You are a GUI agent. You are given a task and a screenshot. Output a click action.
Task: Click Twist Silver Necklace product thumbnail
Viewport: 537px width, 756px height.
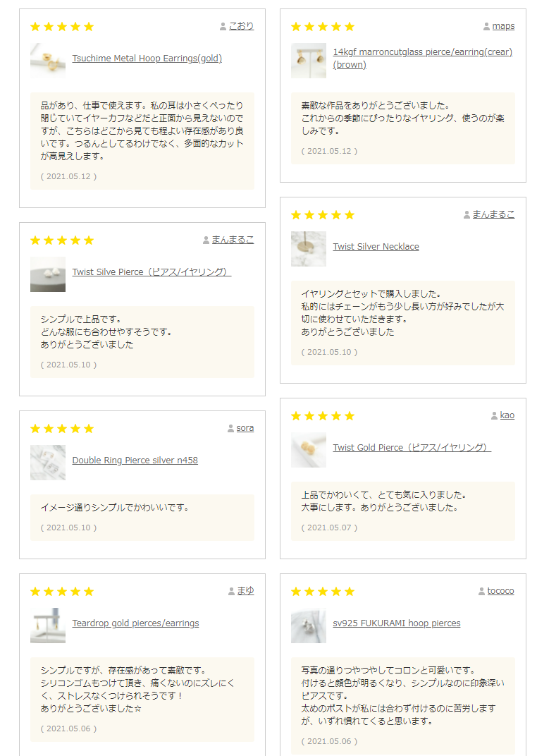(x=309, y=249)
